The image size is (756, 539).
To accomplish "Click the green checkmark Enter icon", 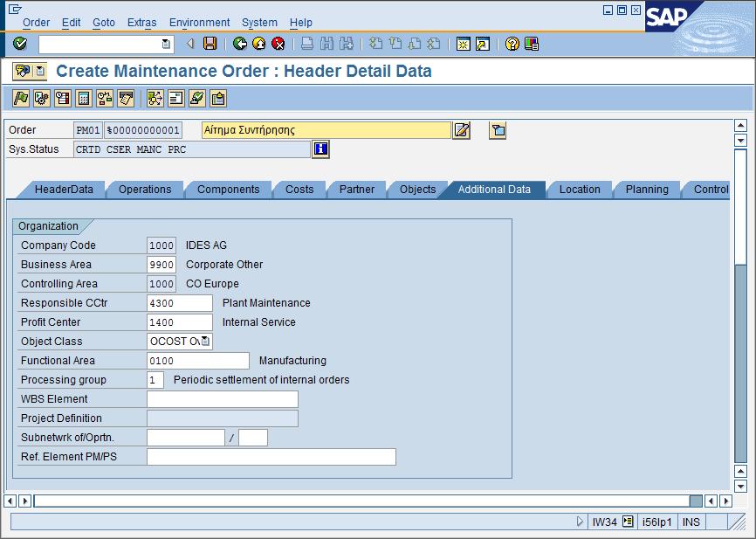I will 20,44.
